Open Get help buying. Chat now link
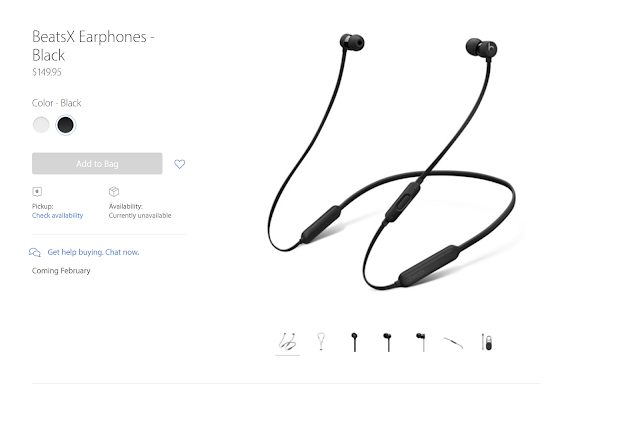 tap(93, 252)
